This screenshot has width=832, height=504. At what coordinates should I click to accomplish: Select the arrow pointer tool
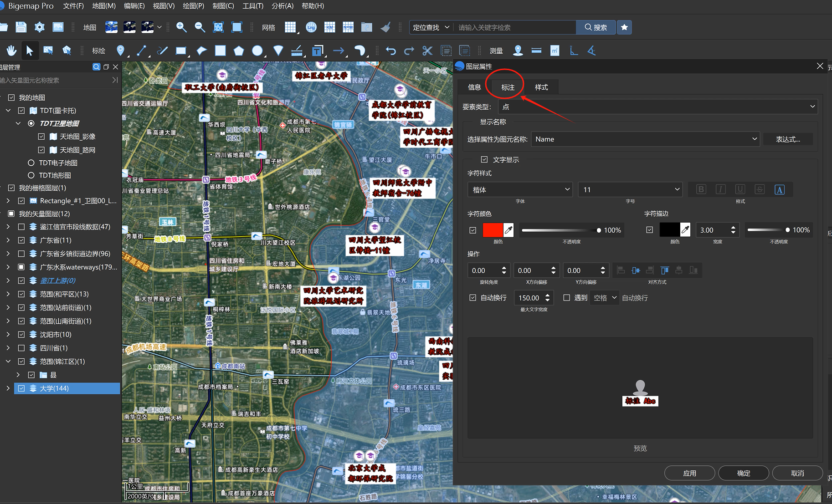pos(30,50)
